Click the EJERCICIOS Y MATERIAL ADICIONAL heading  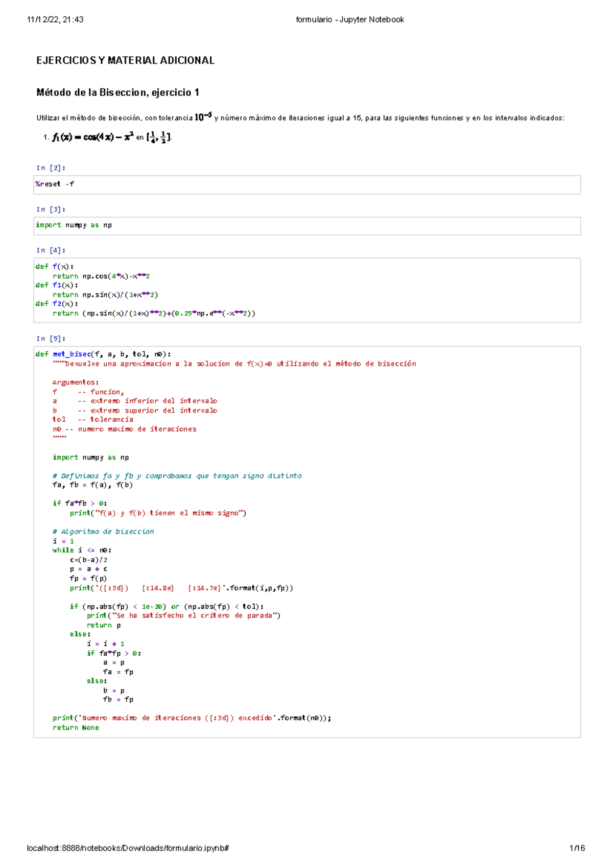[125, 60]
